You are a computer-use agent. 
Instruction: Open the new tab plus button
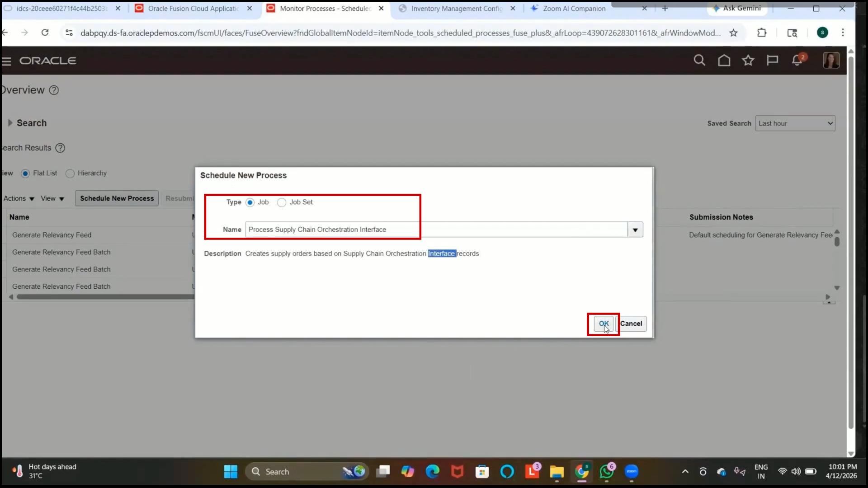(x=665, y=8)
